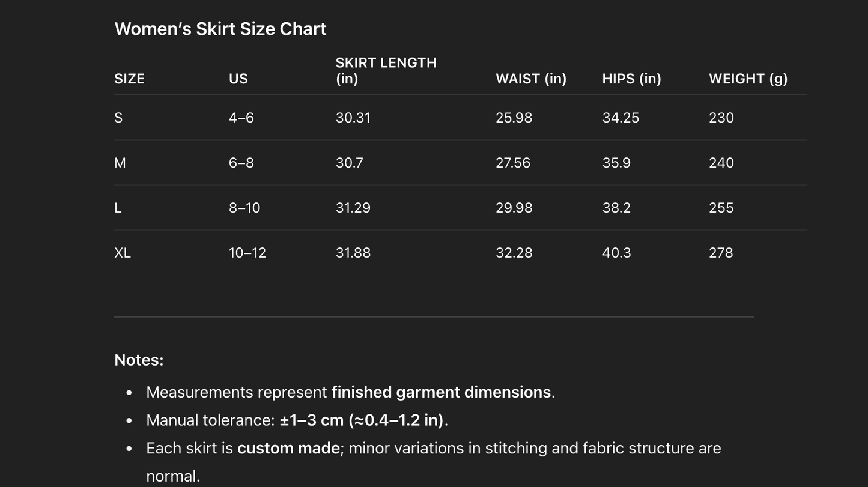Click size S in the first row

pos(118,118)
